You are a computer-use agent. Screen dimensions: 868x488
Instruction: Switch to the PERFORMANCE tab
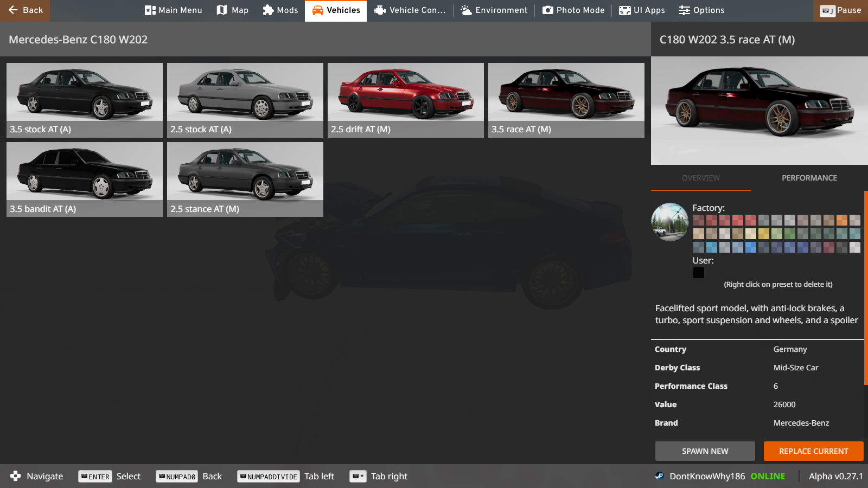[809, 178]
